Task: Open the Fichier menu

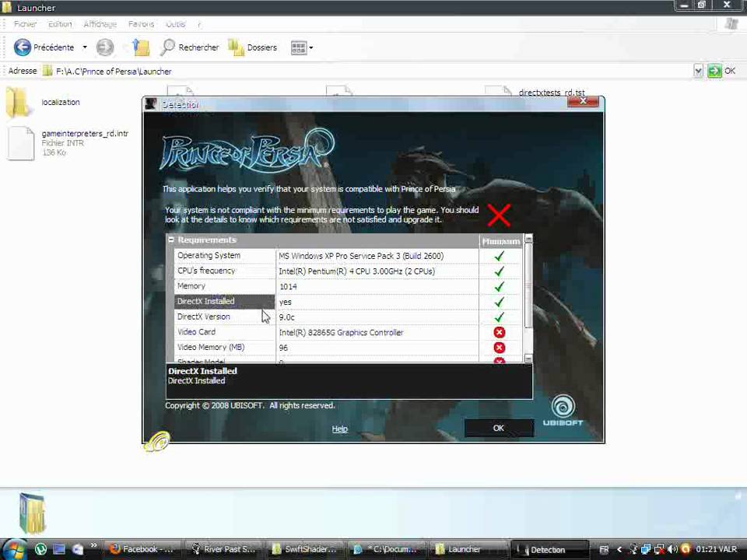Action: [25, 24]
